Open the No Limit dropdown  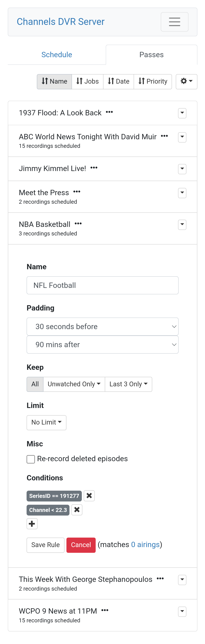point(47,422)
